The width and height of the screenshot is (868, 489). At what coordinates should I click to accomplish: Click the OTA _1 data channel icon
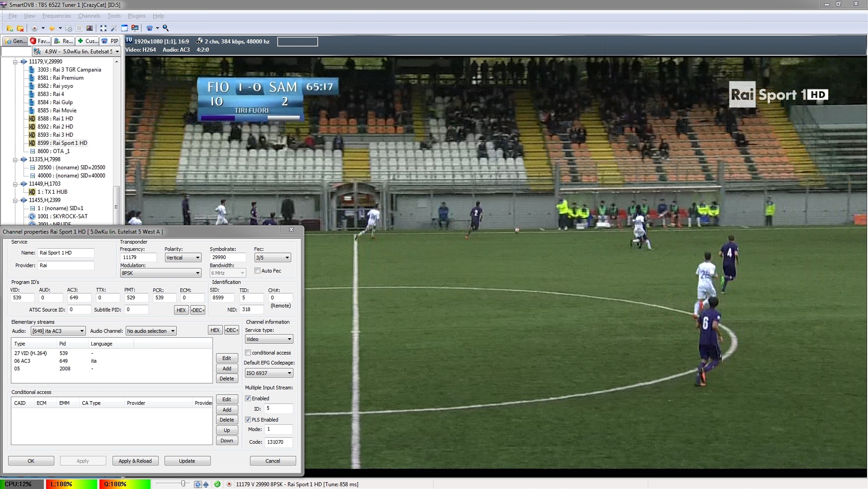(32, 151)
